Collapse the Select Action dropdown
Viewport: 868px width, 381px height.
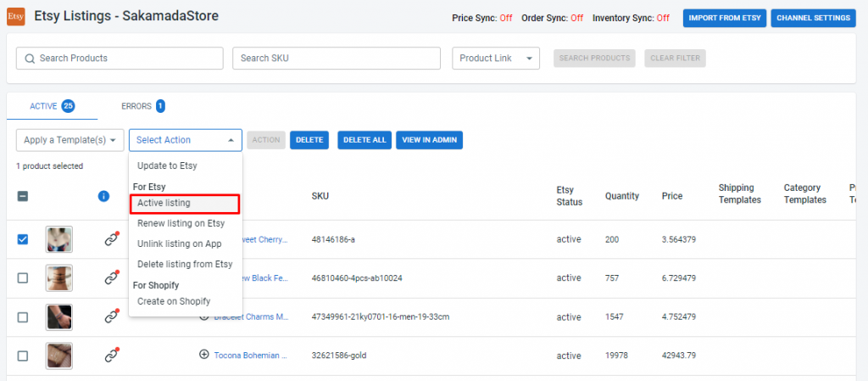186,140
